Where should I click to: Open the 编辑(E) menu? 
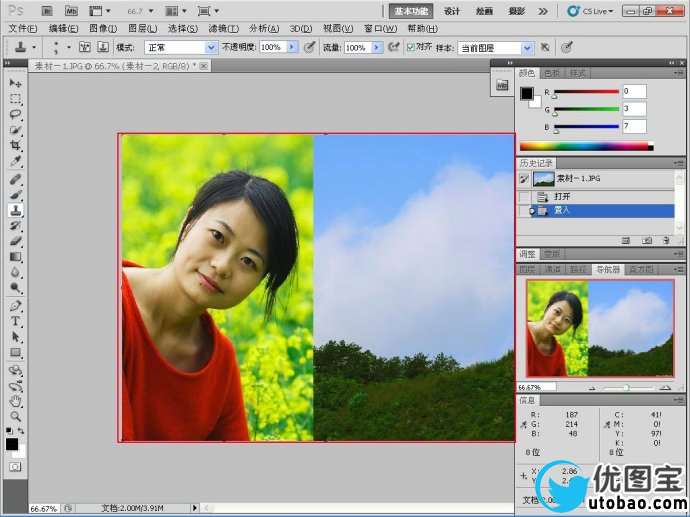point(63,29)
